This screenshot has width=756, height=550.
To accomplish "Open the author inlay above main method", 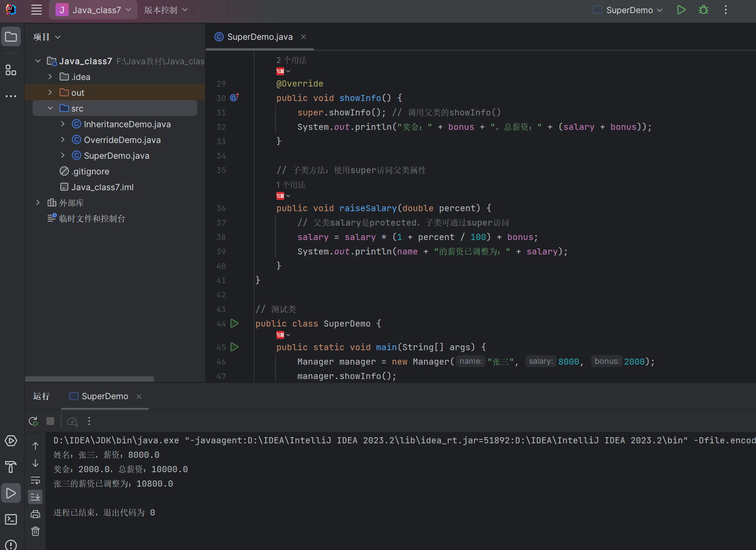I will tap(283, 335).
